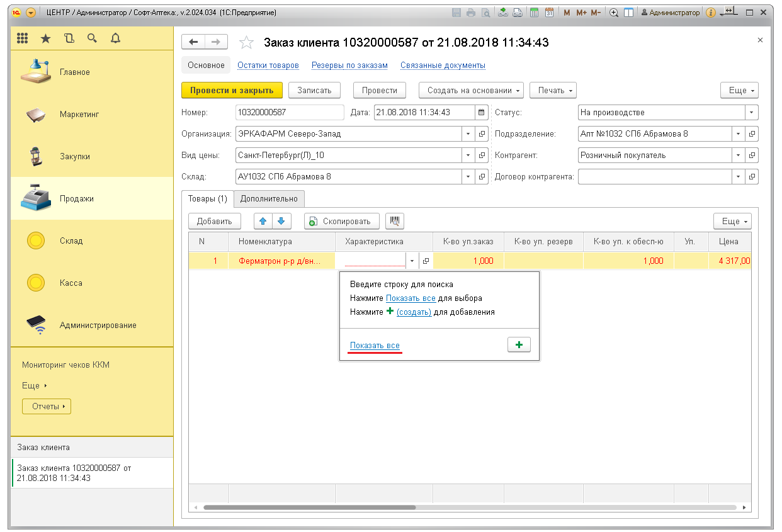
Task: Click green plus button to create characteristic
Action: point(519,345)
